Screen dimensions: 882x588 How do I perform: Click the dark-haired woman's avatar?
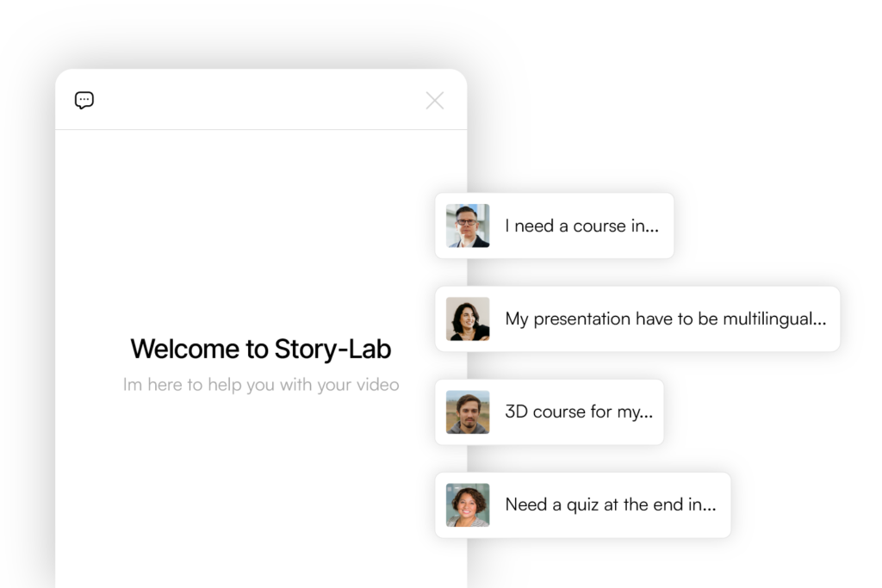468,319
